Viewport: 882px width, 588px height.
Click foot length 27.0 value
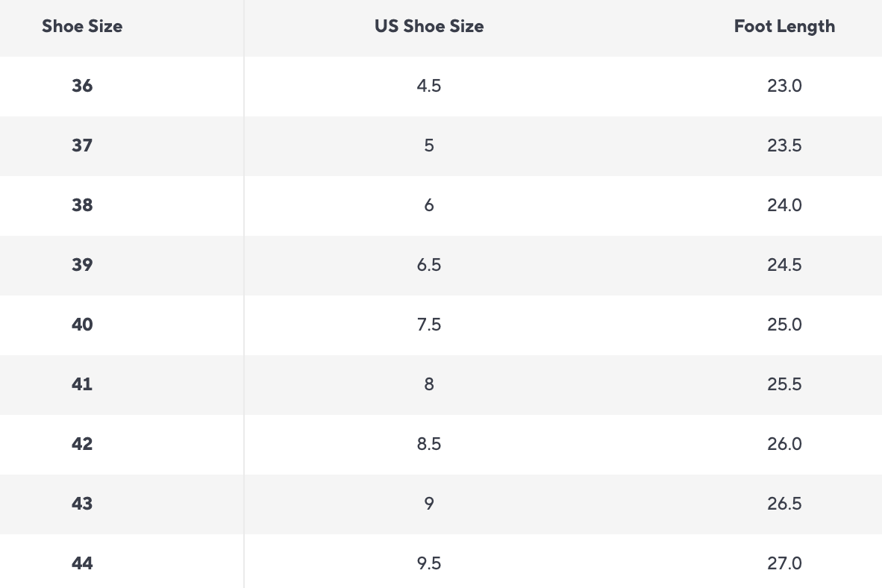[784, 563]
